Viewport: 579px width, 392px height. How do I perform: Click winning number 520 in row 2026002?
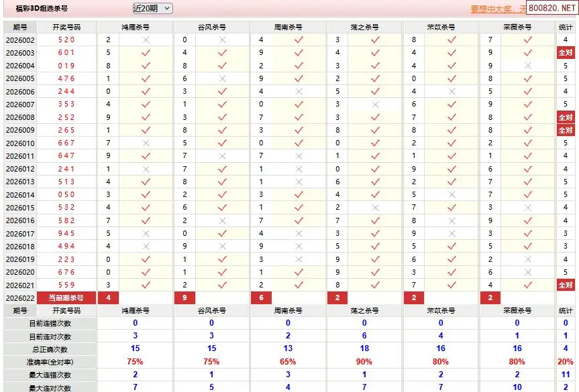66,40
